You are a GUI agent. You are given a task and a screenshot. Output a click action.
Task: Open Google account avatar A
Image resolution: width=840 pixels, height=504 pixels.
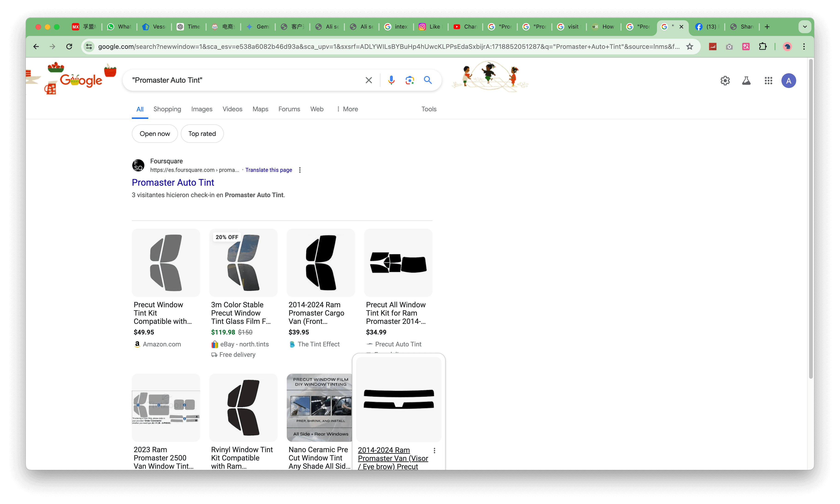789,80
